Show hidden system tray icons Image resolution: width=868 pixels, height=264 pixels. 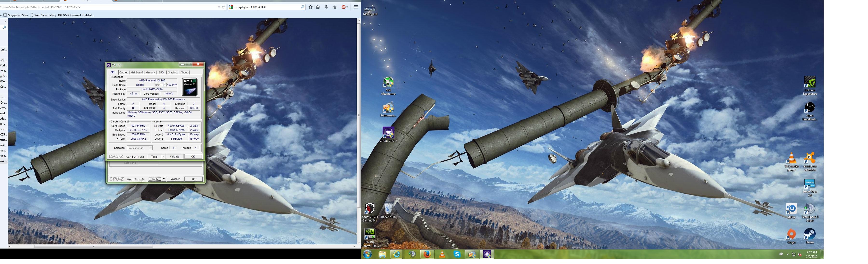(x=788, y=254)
